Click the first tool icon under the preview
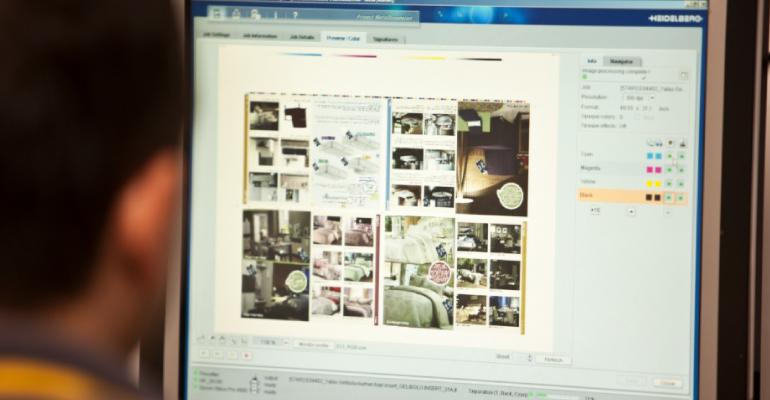Viewport: 770px width, 400px height. [201, 338]
